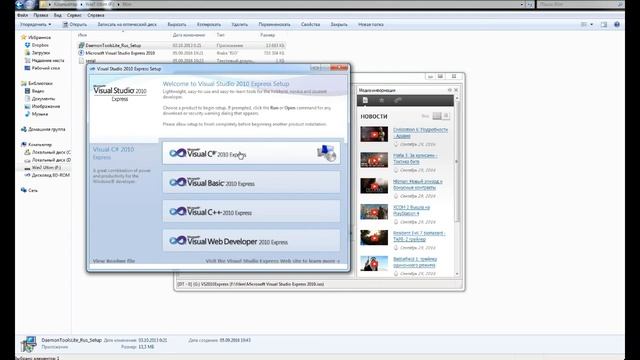Open Explorer help question-mark icon
Screen dimensions: 640x360
(617, 24)
